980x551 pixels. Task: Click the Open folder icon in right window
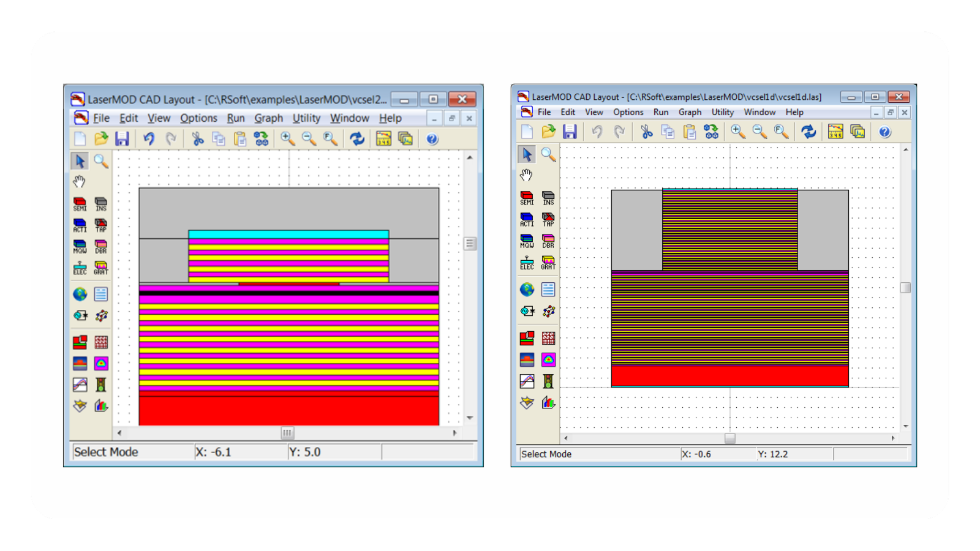548,132
